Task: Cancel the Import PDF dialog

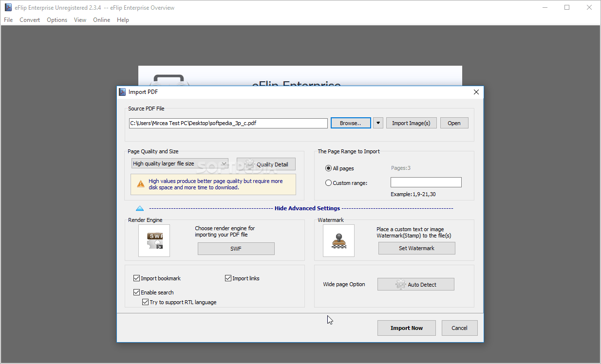Action: coord(459,328)
